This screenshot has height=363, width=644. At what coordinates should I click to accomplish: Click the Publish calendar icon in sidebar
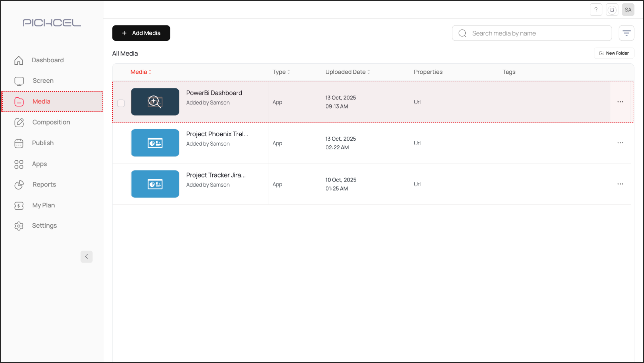click(x=19, y=143)
